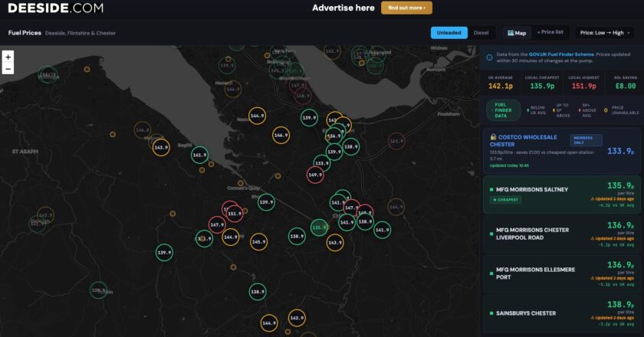Select the red 149.9 map marker
The width and height of the screenshot is (644, 337).
click(x=315, y=175)
